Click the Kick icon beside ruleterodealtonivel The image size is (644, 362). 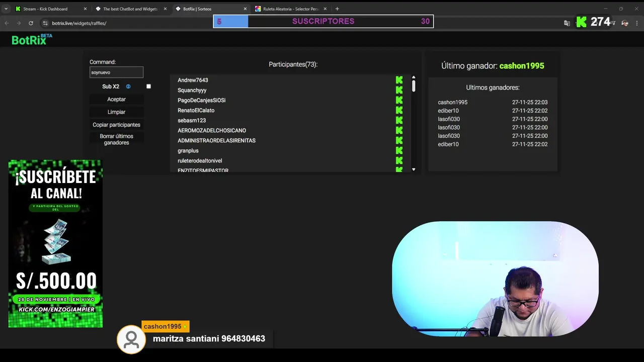(399, 160)
